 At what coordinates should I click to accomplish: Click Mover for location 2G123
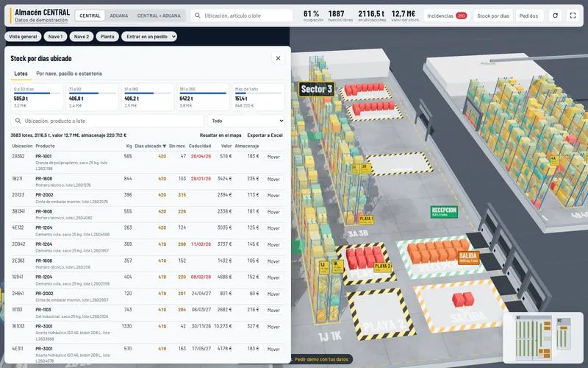273,196
